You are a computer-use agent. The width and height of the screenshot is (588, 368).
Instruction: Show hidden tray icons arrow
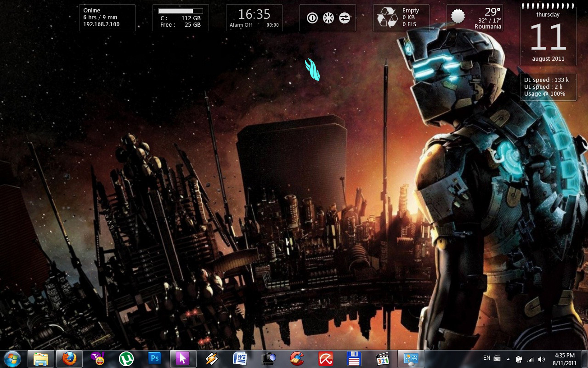(508, 359)
